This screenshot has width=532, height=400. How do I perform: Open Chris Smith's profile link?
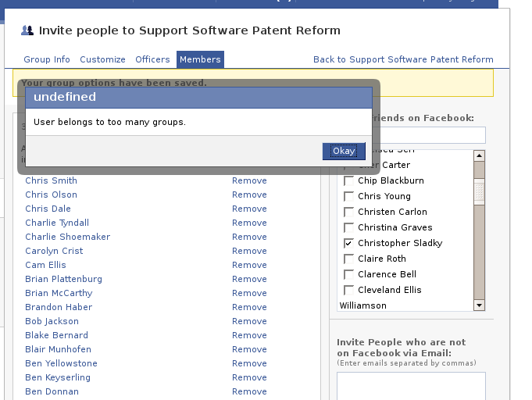point(52,180)
